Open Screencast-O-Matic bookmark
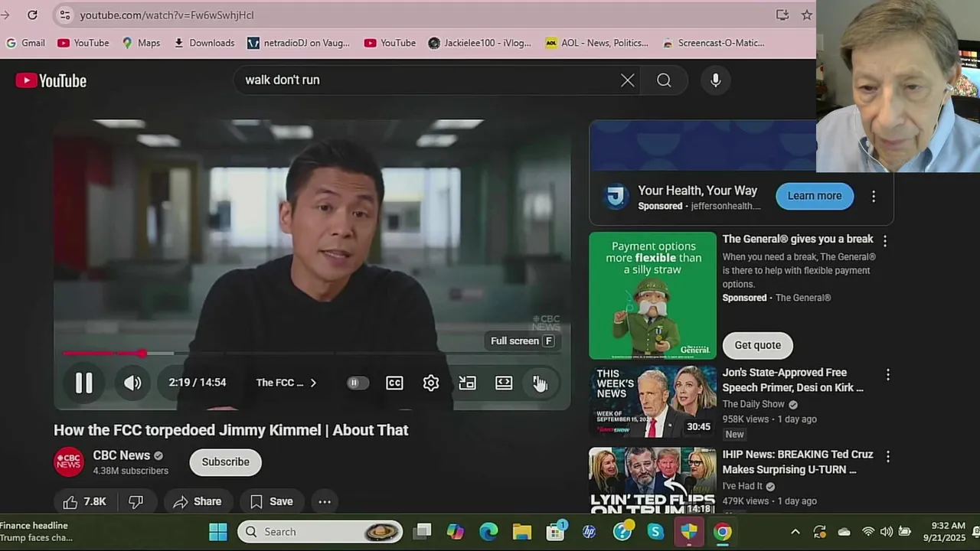Viewport: 980px width, 551px height. click(x=714, y=43)
